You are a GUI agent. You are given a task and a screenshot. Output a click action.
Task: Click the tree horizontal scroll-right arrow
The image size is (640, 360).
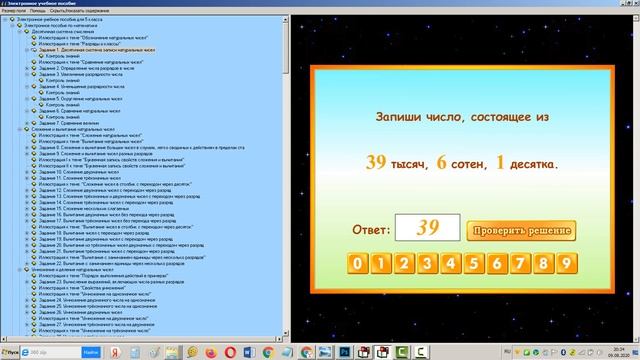[x=279, y=339]
